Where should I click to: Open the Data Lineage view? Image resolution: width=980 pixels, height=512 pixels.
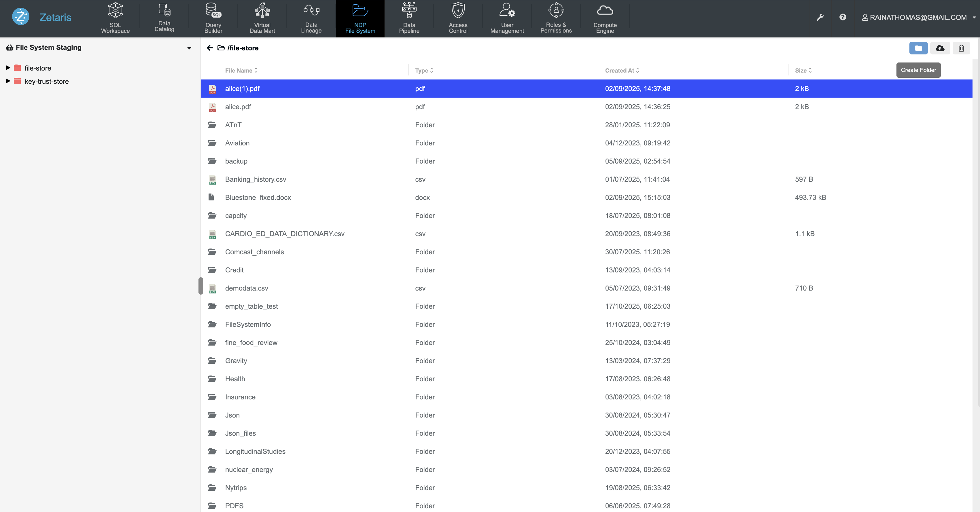point(311,18)
